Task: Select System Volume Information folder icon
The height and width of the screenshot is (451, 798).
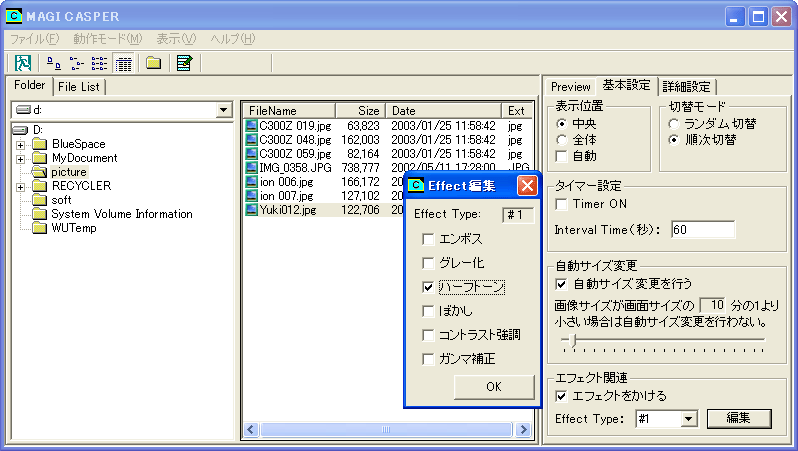Action: coord(40,214)
